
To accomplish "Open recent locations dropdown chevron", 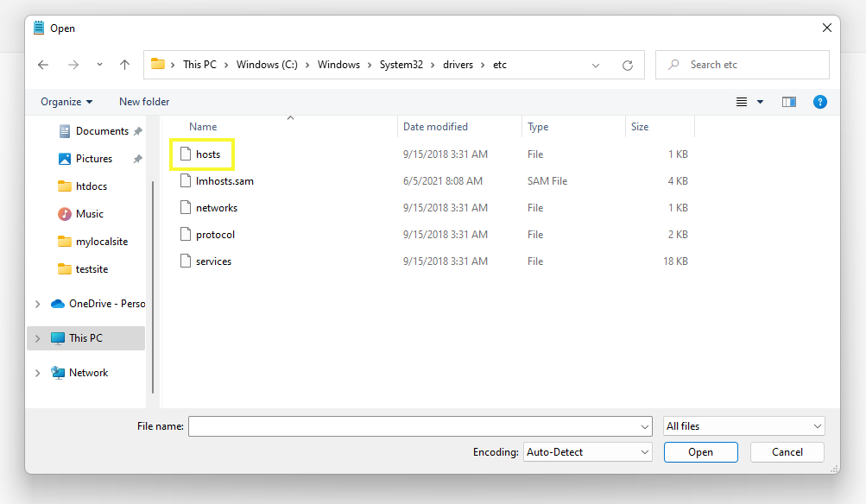I will (x=99, y=65).
